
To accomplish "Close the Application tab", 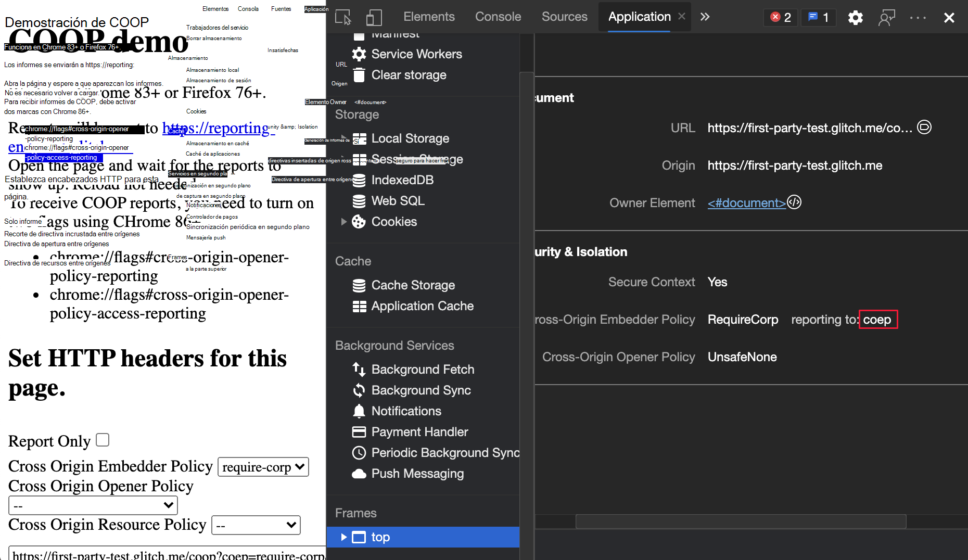I will [682, 17].
